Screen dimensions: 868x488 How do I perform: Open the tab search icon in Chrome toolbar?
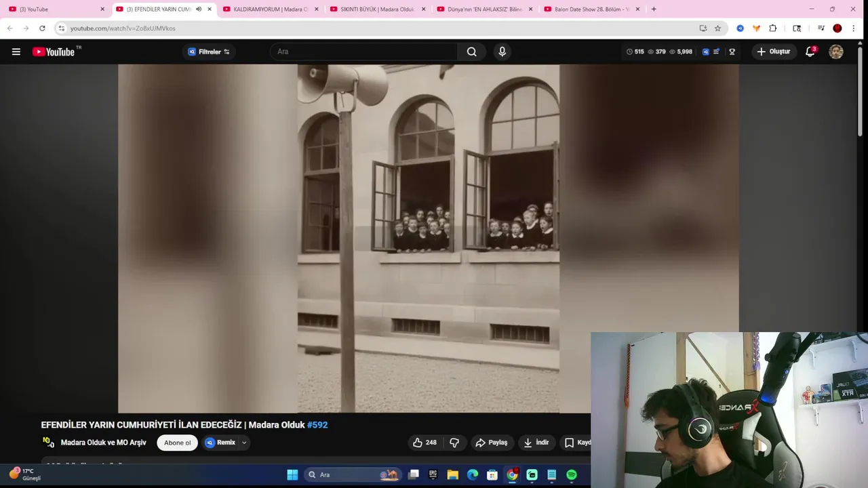797,28
